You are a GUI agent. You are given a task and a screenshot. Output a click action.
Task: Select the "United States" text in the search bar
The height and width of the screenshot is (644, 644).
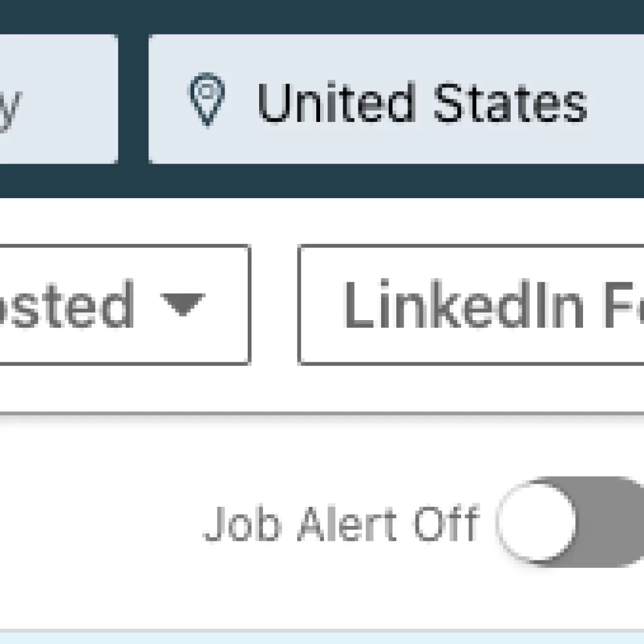click(x=422, y=103)
